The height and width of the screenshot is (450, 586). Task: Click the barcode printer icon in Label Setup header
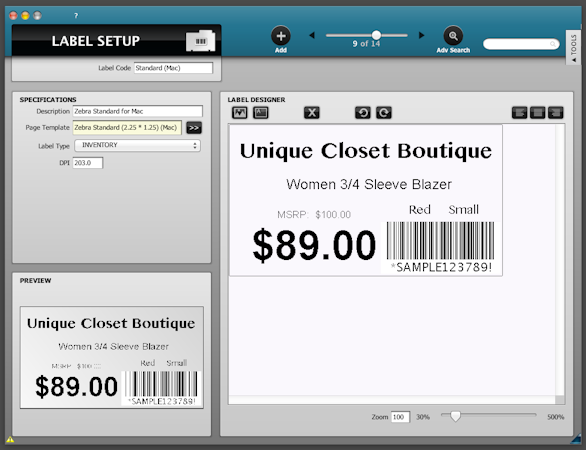pos(201,41)
